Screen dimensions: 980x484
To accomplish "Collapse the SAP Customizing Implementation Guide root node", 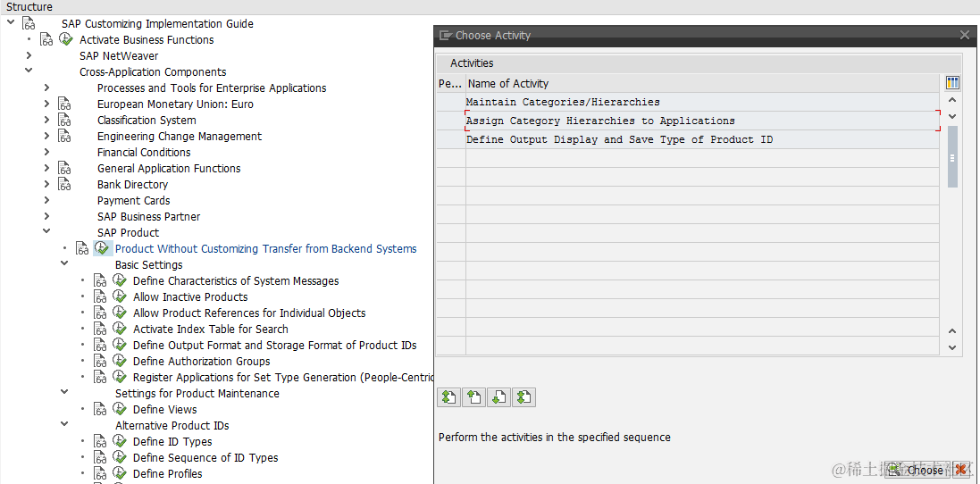I will click(x=11, y=22).
